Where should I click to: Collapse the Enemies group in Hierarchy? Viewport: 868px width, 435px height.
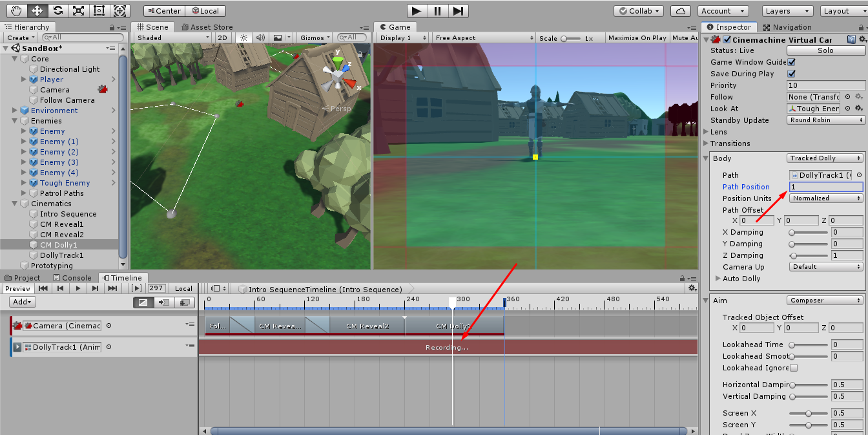pyautogui.click(x=14, y=120)
